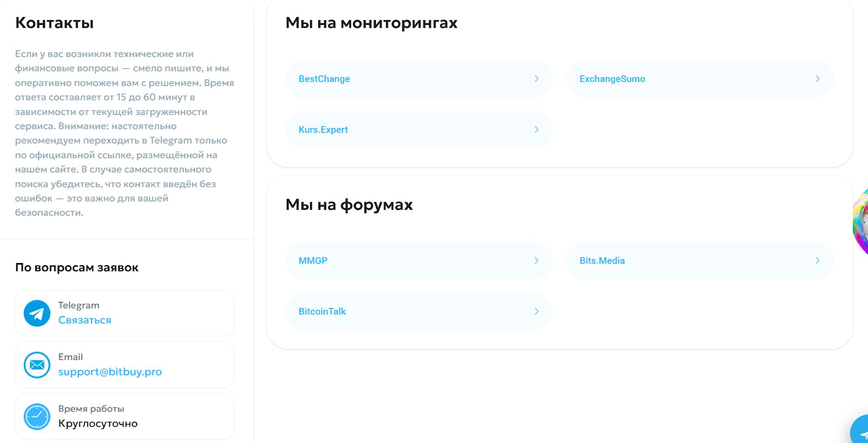Viewport: 868px width, 443px height.
Task: Click the contacts description paragraph starting "Если у вас"
Action: point(125,133)
